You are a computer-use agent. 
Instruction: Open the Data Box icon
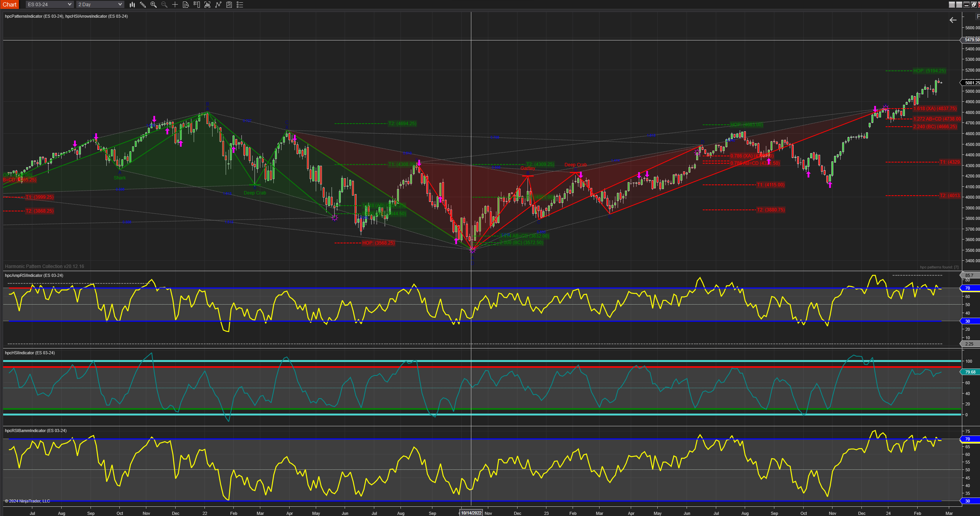(x=186, y=5)
